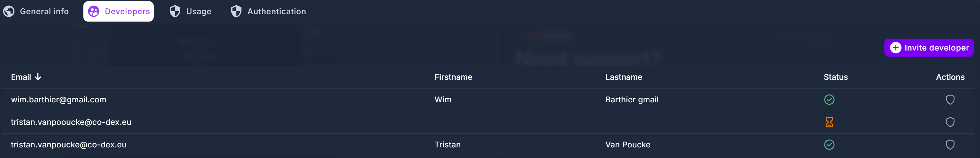Click the shield action icon for wim.barthier@gmail.com
The image size is (980, 158).
(x=950, y=100)
